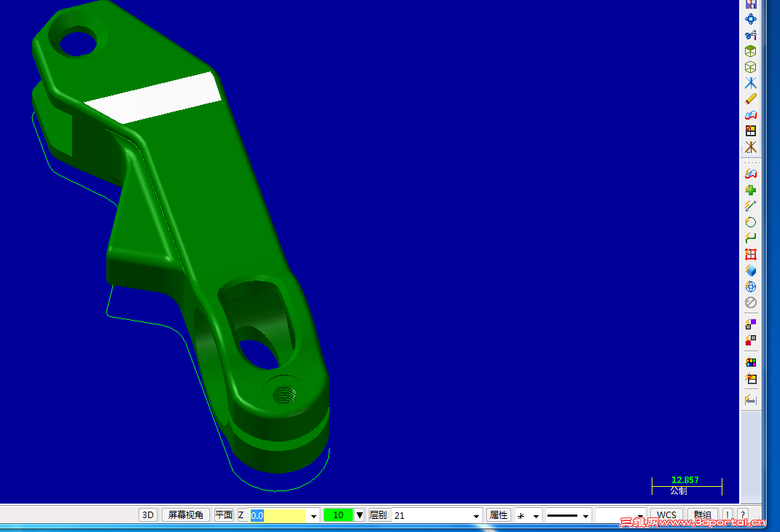Click the 平面 planes button
The width and height of the screenshot is (780, 532).
[223, 515]
